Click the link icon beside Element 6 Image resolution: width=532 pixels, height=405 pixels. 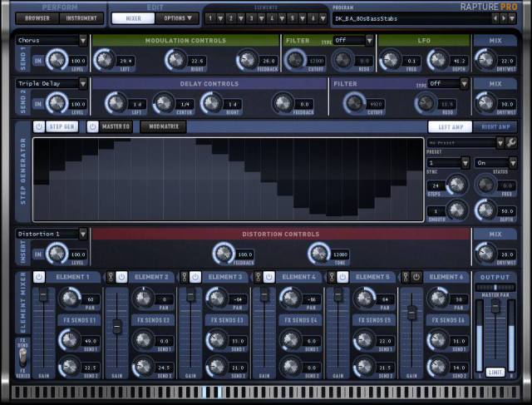[405, 277]
